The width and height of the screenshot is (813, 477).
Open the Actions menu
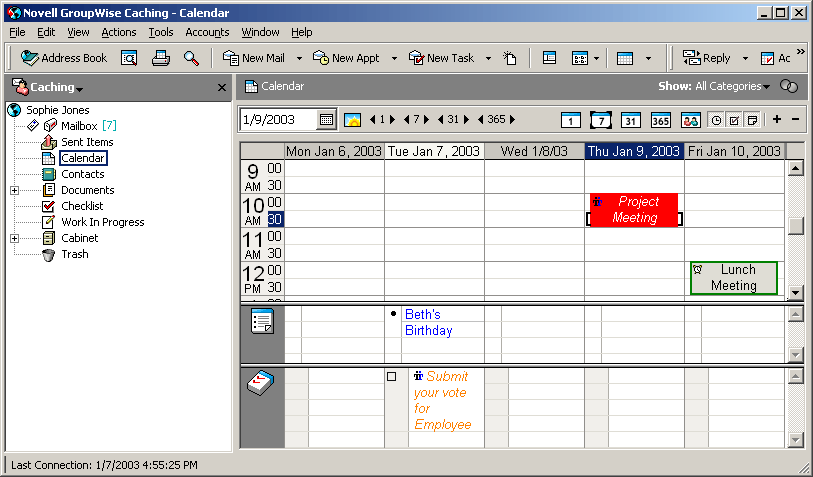[119, 32]
